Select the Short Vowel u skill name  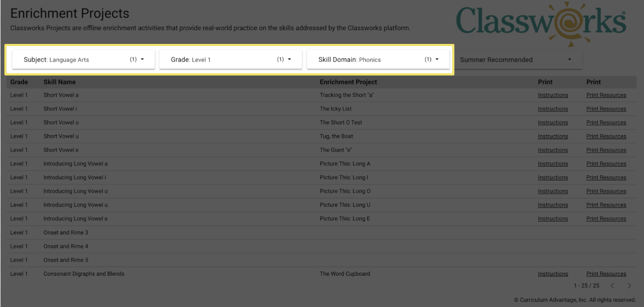(61, 136)
